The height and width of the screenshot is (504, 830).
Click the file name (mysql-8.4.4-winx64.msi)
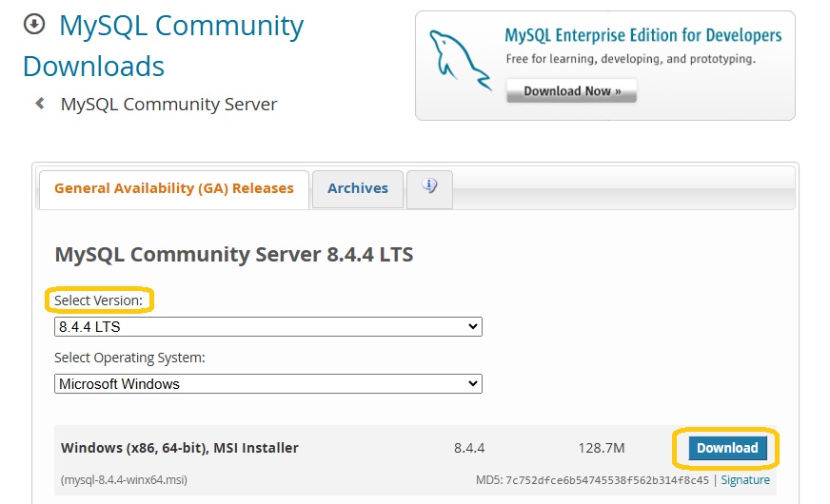tap(124, 480)
